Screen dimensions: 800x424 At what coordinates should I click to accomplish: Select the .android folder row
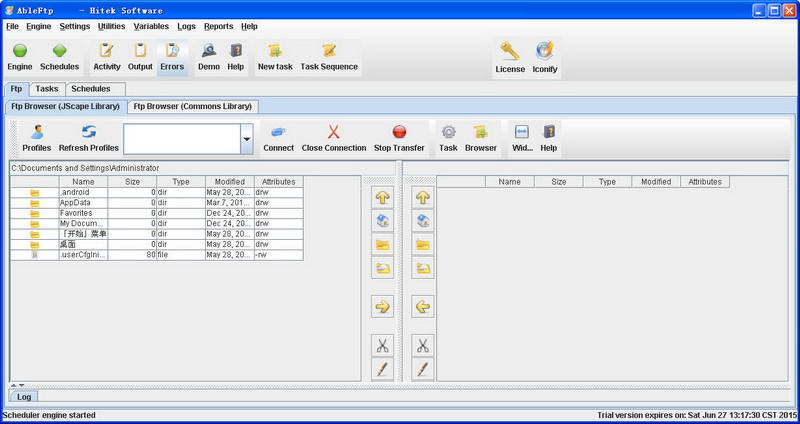(157, 192)
